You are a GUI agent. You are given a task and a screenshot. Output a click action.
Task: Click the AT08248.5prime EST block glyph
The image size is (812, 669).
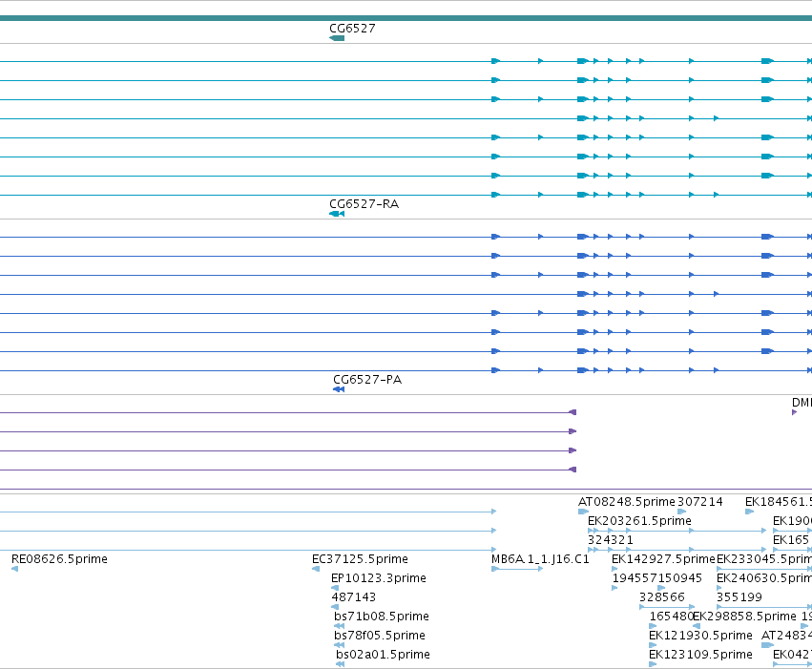tap(584, 512)
